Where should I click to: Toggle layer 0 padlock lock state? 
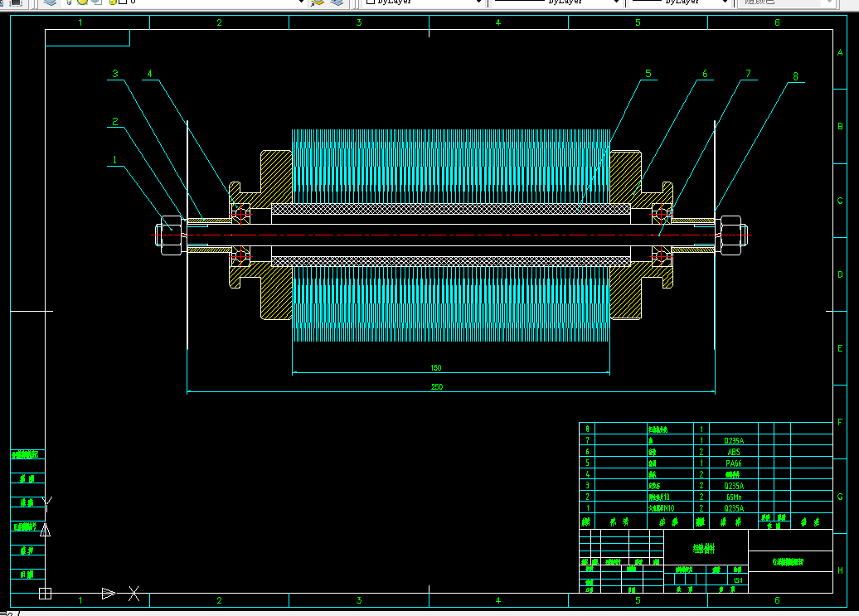pyautogui.click(x=113, y=2)
